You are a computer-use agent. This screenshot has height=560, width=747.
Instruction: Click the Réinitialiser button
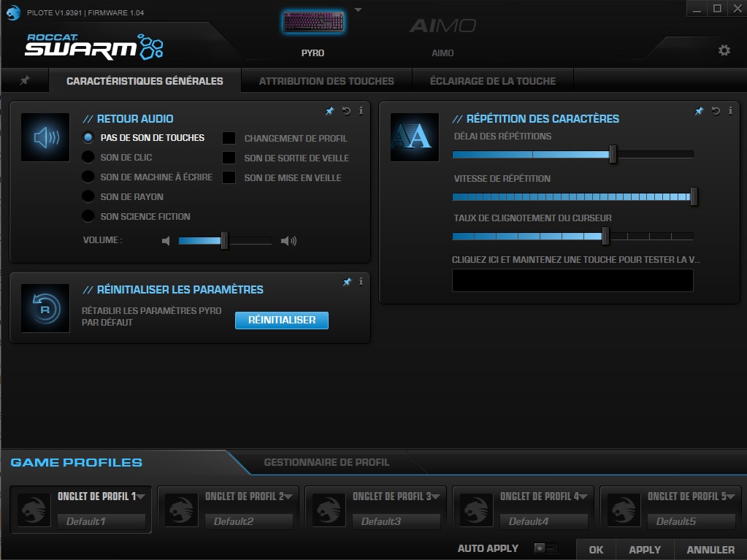(x=281, y=320)
